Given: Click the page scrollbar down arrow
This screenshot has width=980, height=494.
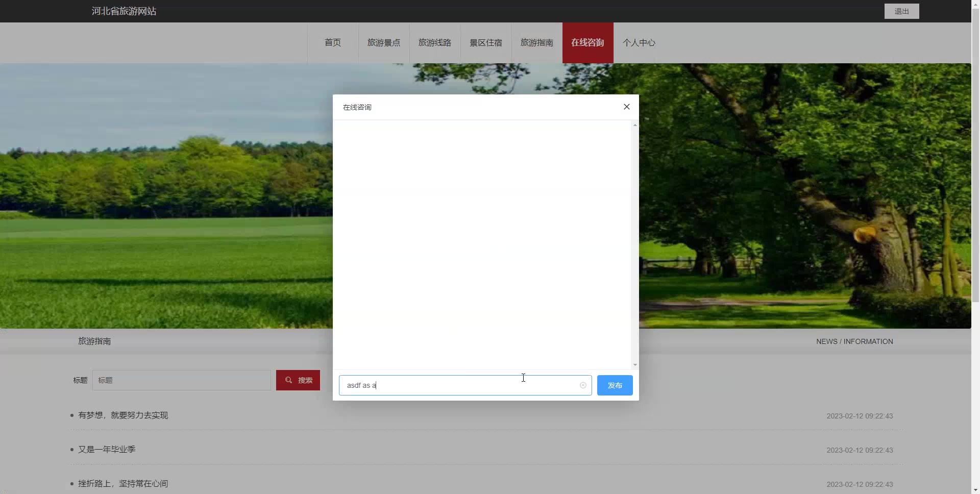Looking at the screenshot, I should (976, 490).
